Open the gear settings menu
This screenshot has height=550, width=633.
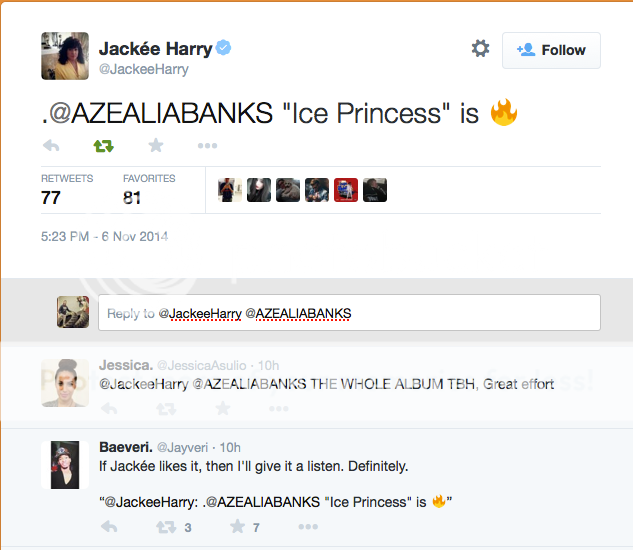(x=480, y=49)
